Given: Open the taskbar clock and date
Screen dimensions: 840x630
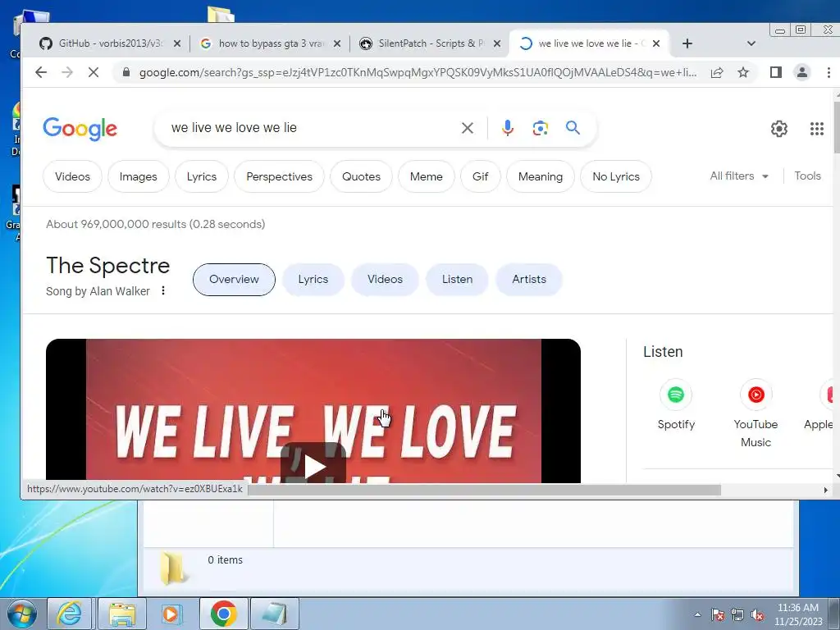Looking at the screenshot, I should click(798, 614).
